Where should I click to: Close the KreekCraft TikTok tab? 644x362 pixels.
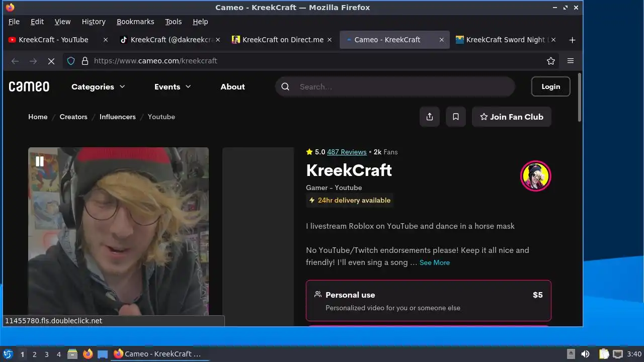coord(218,40)
